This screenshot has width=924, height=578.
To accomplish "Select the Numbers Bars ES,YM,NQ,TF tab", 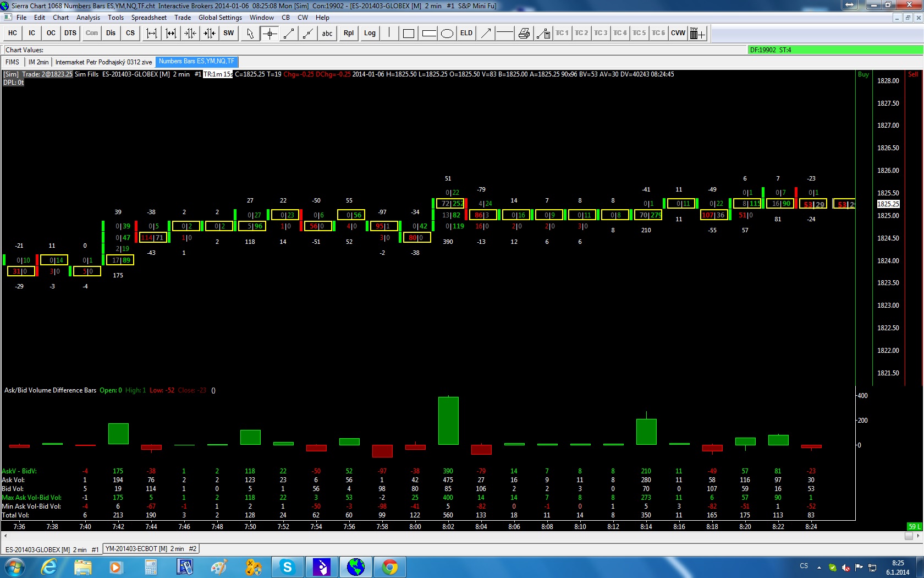I will (x=197, y=62).
